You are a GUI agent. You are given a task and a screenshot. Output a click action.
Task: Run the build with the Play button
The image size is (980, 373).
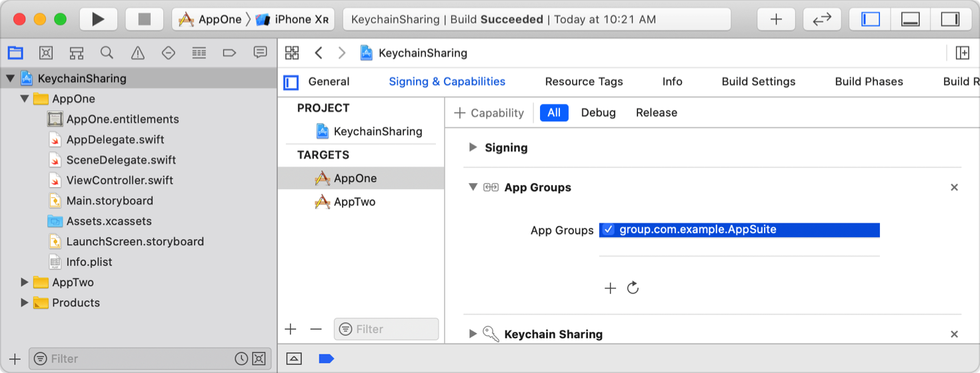[98, 19]
